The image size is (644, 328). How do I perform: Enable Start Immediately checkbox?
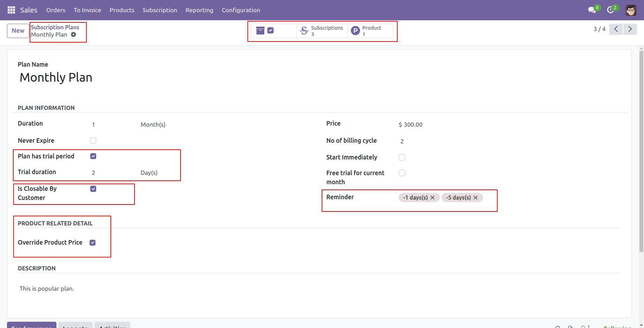(x=402, y=157)
